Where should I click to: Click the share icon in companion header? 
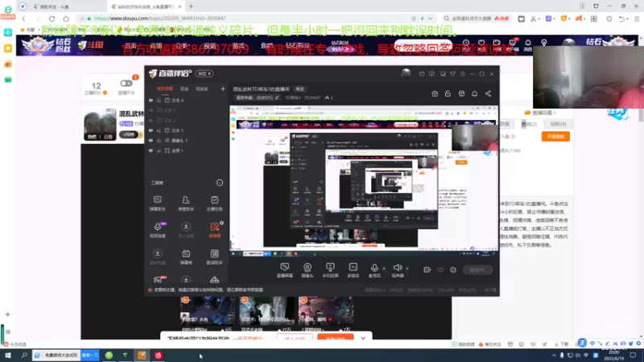click(x=488, y=93)
